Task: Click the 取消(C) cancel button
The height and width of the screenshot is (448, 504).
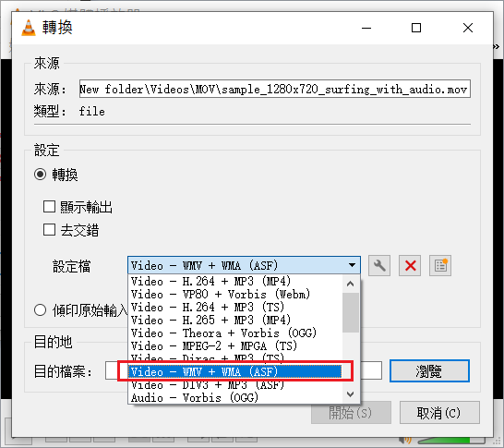Action: [439, 413]
